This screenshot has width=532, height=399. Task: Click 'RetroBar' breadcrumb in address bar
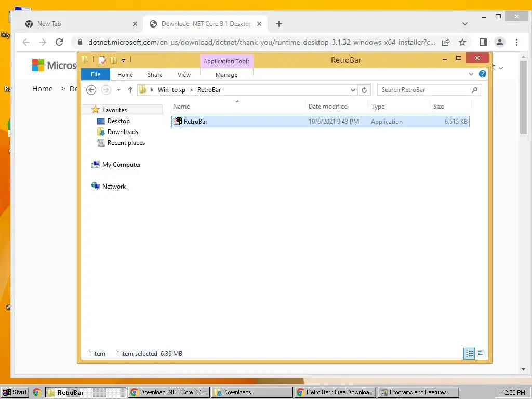click(209, 90)
